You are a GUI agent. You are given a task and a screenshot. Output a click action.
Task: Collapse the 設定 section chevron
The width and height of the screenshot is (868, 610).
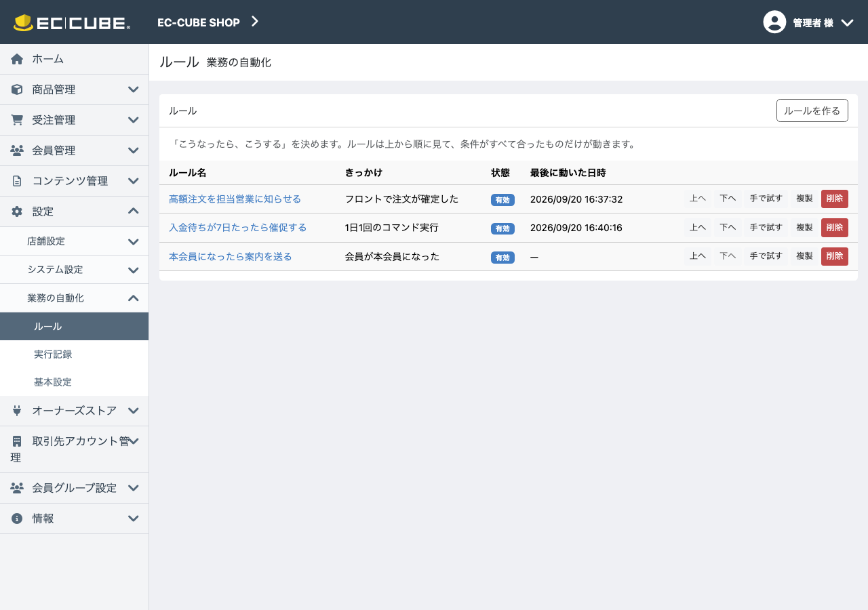pos(134,211)
